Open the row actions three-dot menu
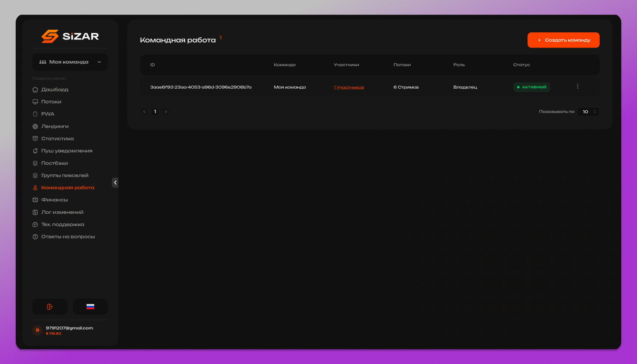 (578, 87)
